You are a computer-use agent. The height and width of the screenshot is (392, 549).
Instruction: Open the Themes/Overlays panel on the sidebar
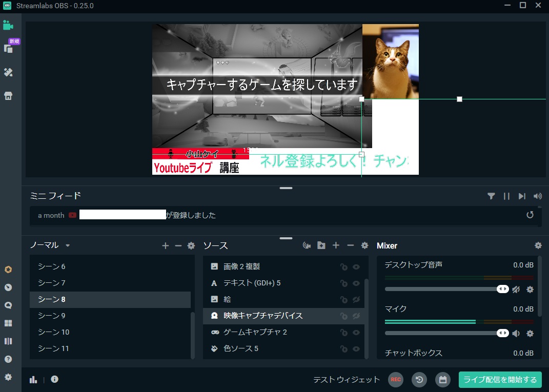[x=9, y=72]
